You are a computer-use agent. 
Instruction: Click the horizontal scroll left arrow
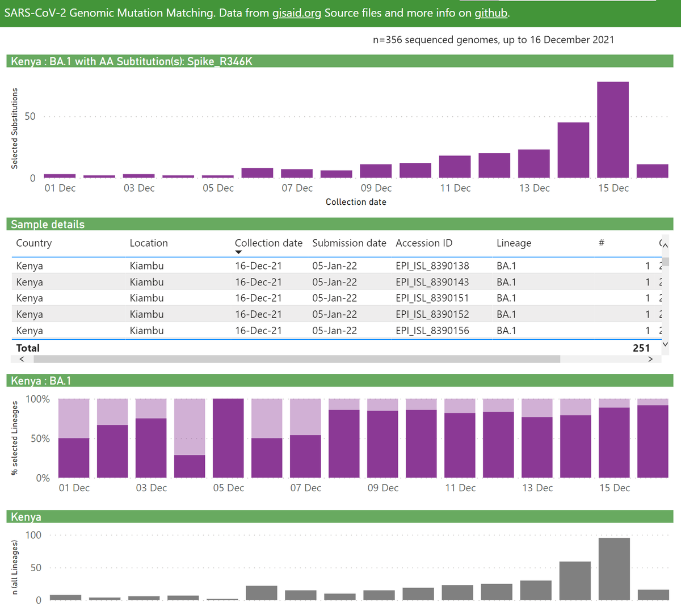[x=22, y=359]
